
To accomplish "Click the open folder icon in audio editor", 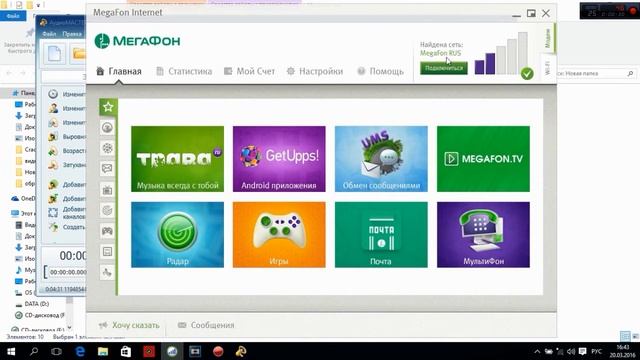I will coord(78,53).
